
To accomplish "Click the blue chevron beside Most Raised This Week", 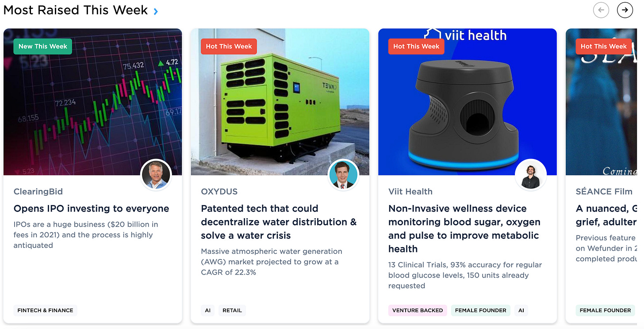I will pos(156,12).
